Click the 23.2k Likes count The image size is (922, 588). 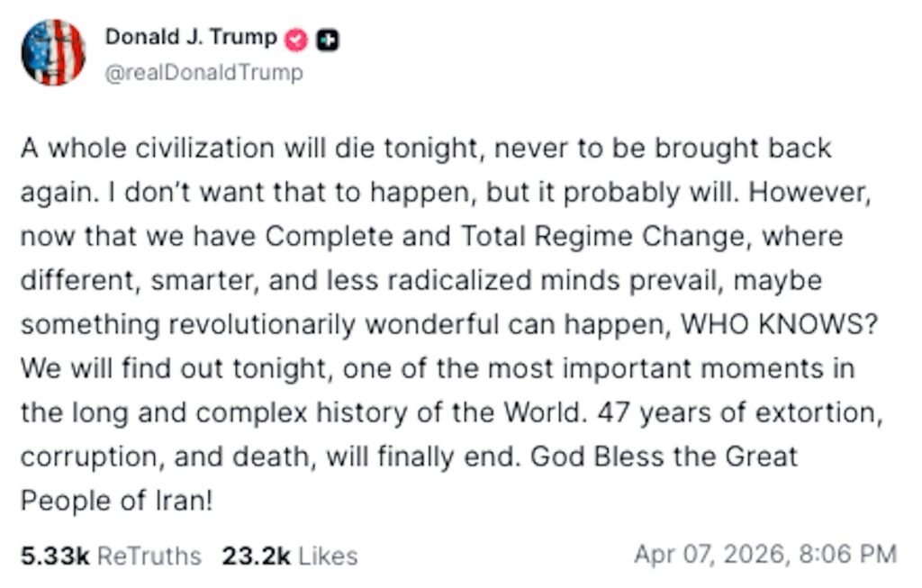click(256, 556)
